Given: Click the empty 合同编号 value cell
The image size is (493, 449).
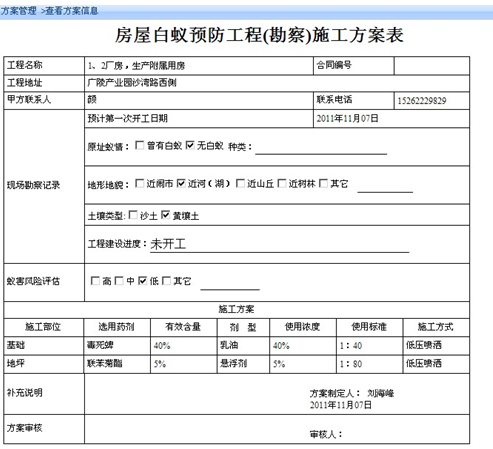Looking at the screenshot, I should point(432,66).
